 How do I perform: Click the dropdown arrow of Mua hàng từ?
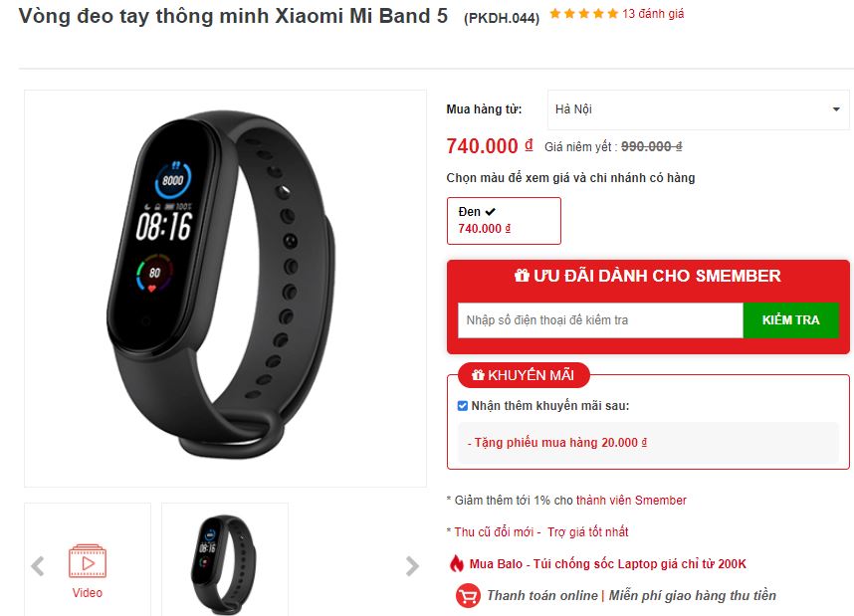836,109
